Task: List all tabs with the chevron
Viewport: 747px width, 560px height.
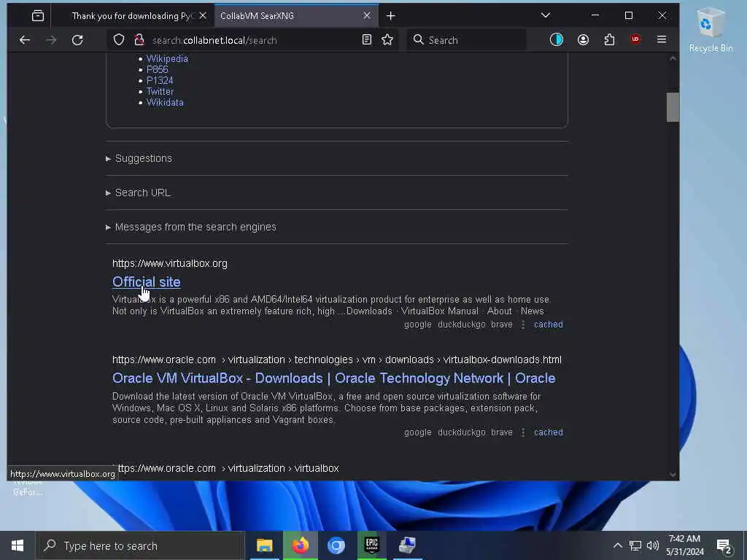Action: [546, 15]
